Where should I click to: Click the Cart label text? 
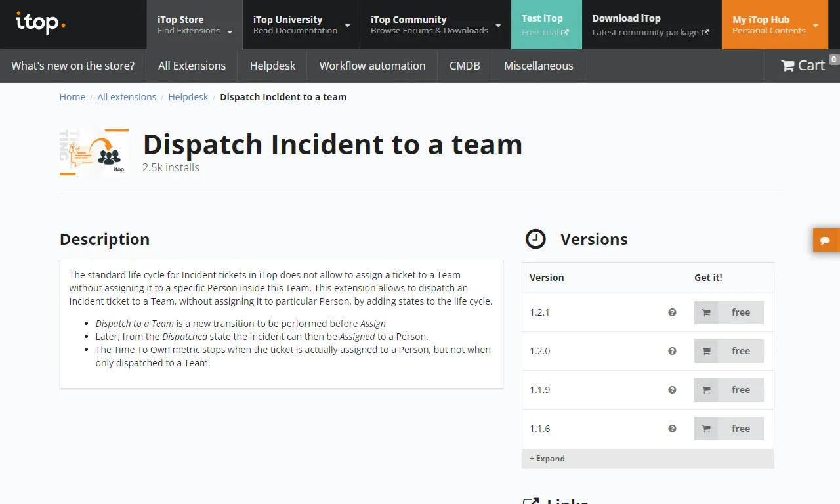click(811, 66)
